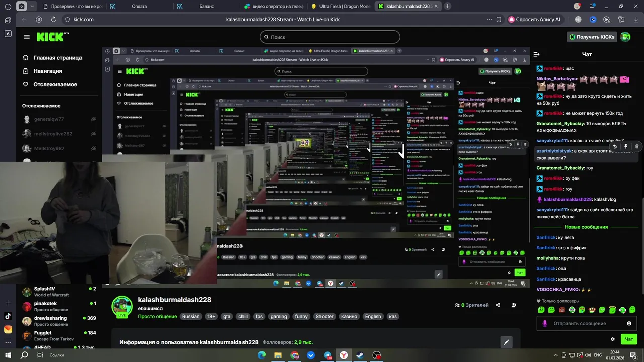Viewport: 644px width, 362px height.
Task: Click Получить KICKs button
Action: point(592,37)
